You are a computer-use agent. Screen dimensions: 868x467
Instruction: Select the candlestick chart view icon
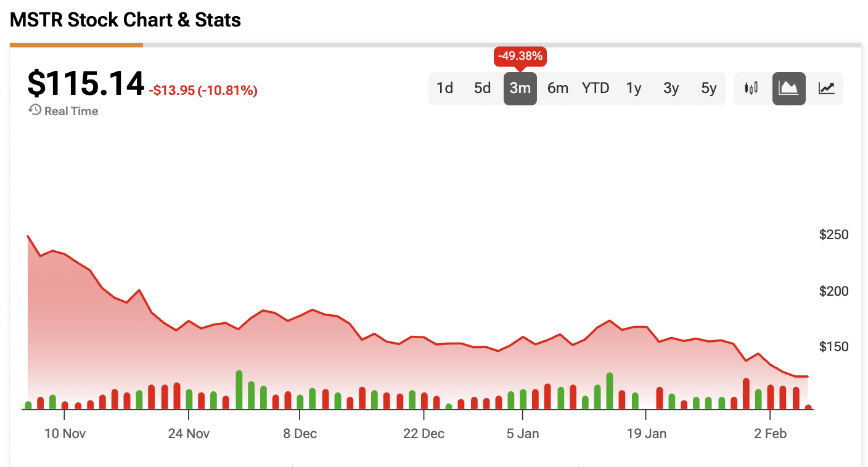click(752, 88)
